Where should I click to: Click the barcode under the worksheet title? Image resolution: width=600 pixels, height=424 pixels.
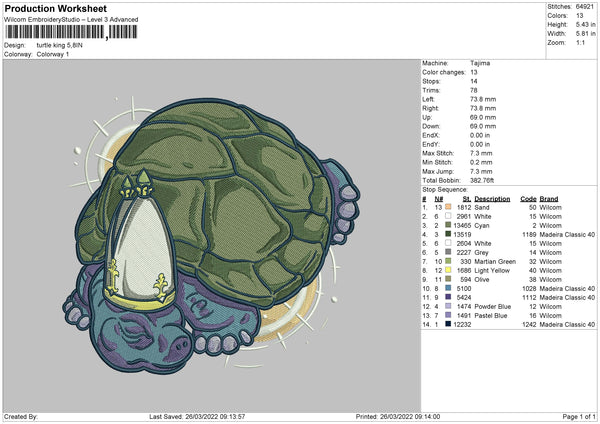pyautogui.click(x=71, y=32)
